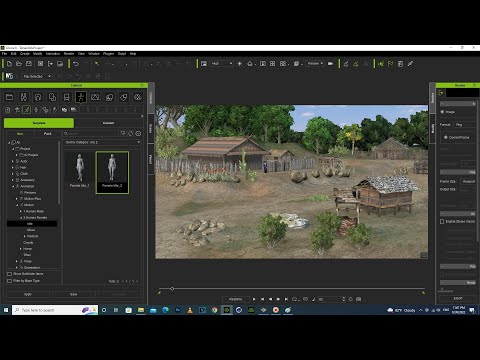The width and height of the screenshot is (480, 360).
Task: Open the sorting category dropdown above thumbnails
Action: click(102, 142)
